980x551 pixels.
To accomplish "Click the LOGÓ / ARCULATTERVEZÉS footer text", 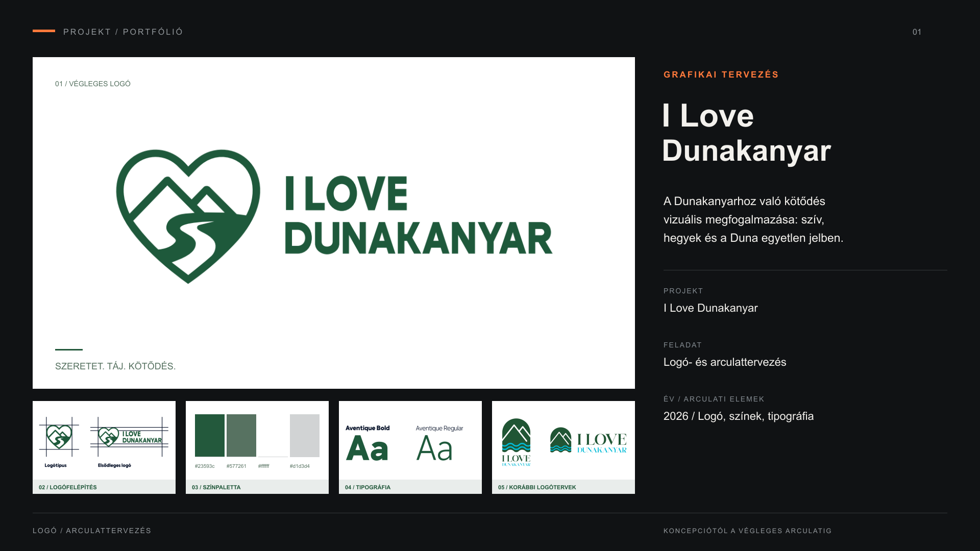I will [x=92, y=531].
